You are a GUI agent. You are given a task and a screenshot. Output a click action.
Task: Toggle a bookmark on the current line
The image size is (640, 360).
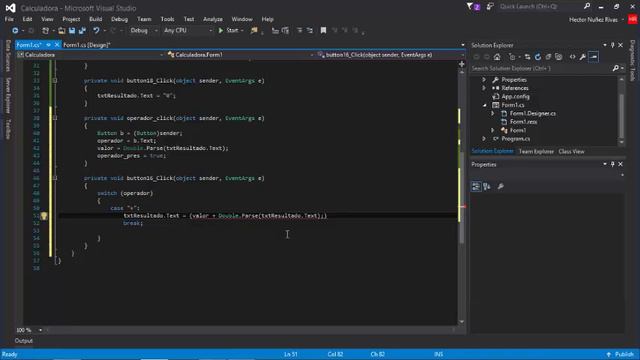(x=323, y=31)
